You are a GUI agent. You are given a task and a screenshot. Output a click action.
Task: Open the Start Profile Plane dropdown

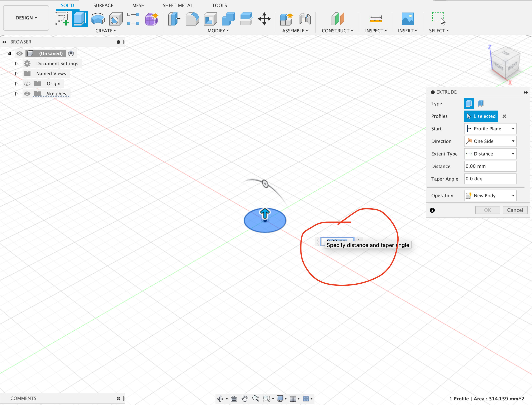[x=490, y=129]
